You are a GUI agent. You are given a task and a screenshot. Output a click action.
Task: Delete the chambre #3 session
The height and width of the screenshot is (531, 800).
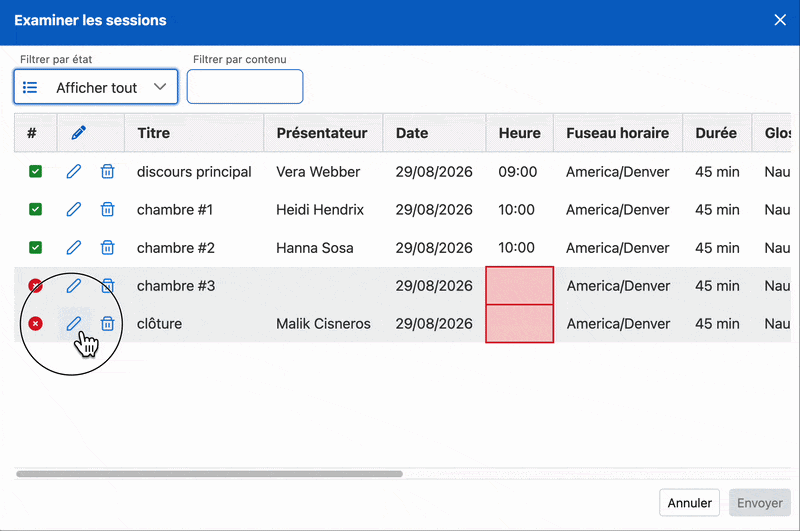(107, 286)
